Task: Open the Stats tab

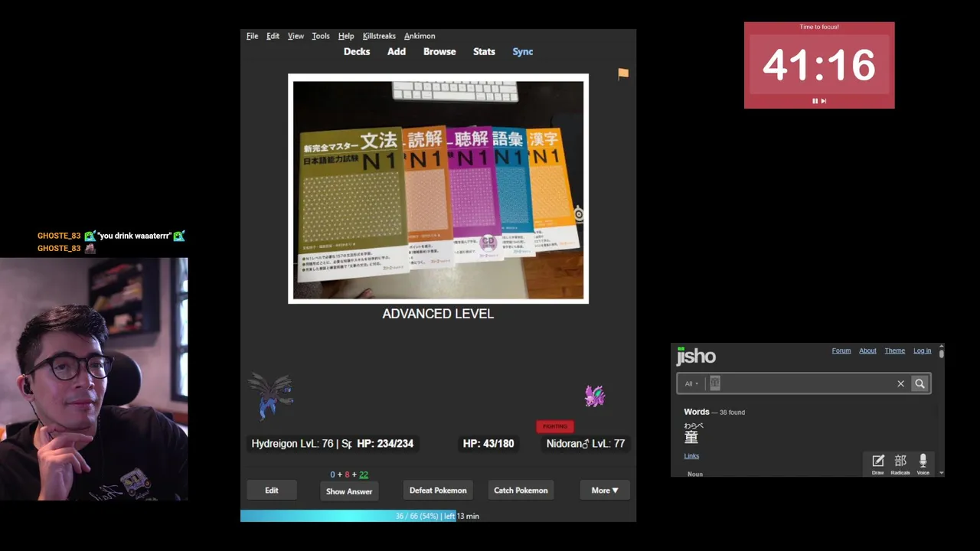Action: click(x=484, y=51)
